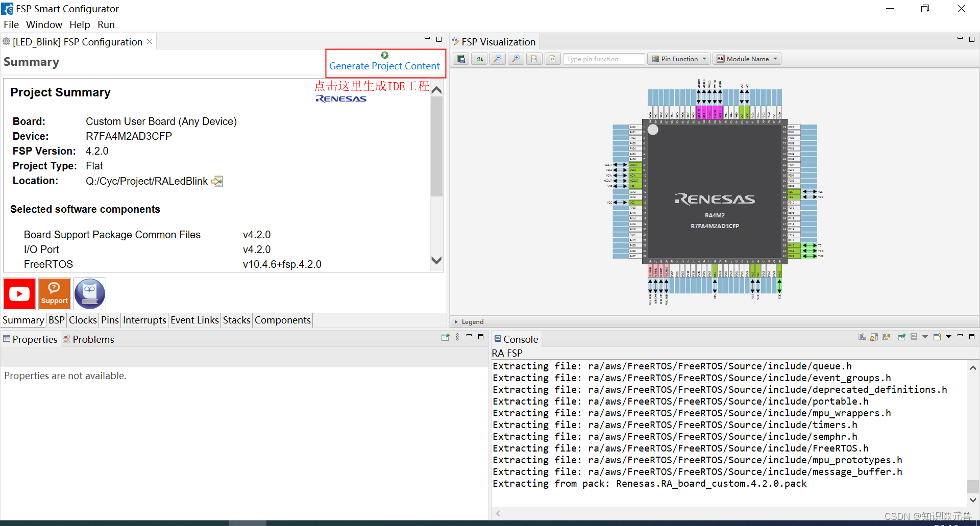
Task: Select the Summary tab at bottom
Action: tap(23, 320)
